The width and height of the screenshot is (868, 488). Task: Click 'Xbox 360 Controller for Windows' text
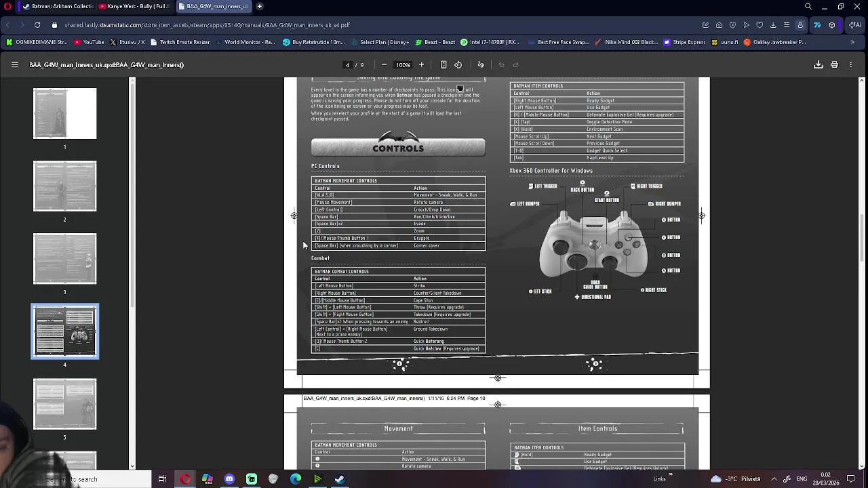(x=551, y=171)
